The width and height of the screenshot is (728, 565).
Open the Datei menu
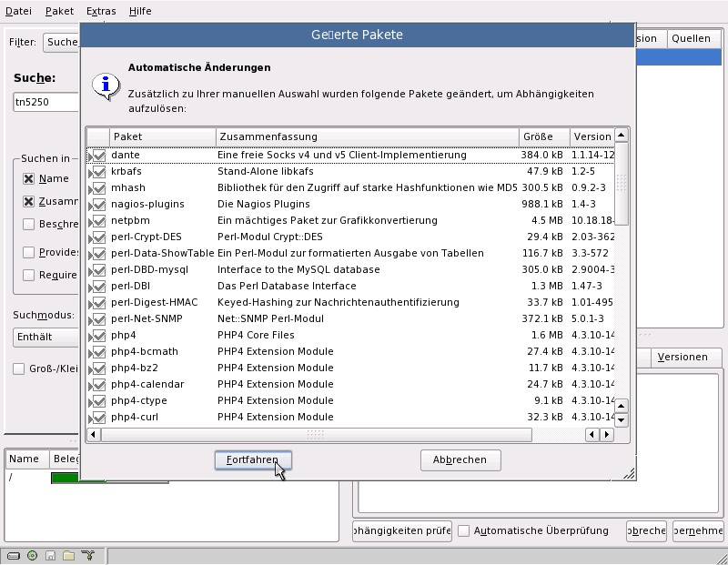[18, 11]
